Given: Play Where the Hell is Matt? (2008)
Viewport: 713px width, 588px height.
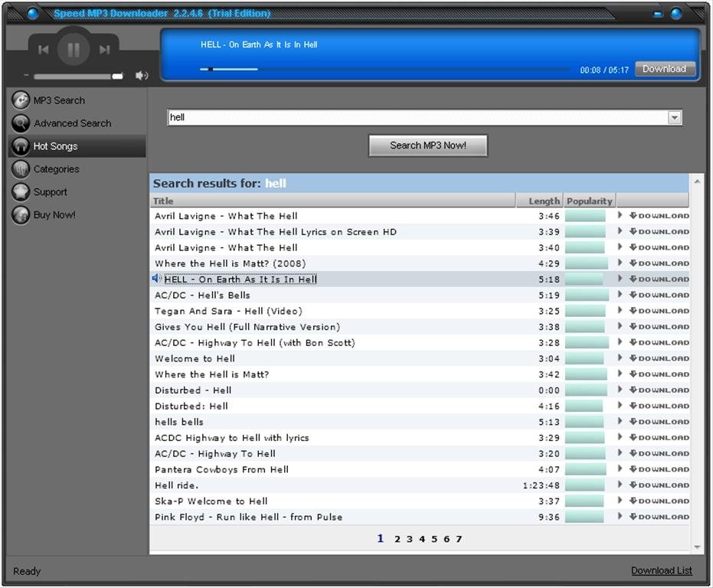Looking at the screenshot, I should pyautogui.click(x=620, y=263).
